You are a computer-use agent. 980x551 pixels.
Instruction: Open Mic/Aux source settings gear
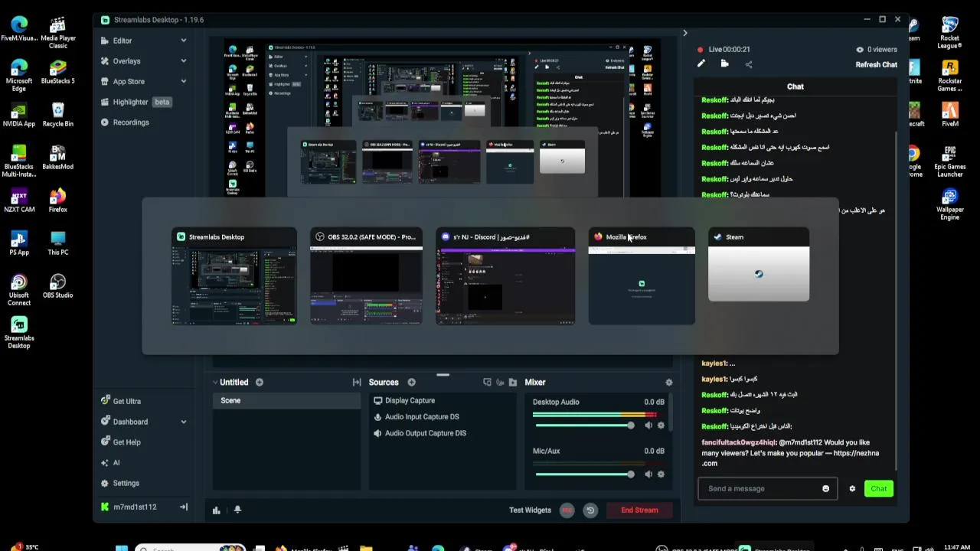click(661, 474)
